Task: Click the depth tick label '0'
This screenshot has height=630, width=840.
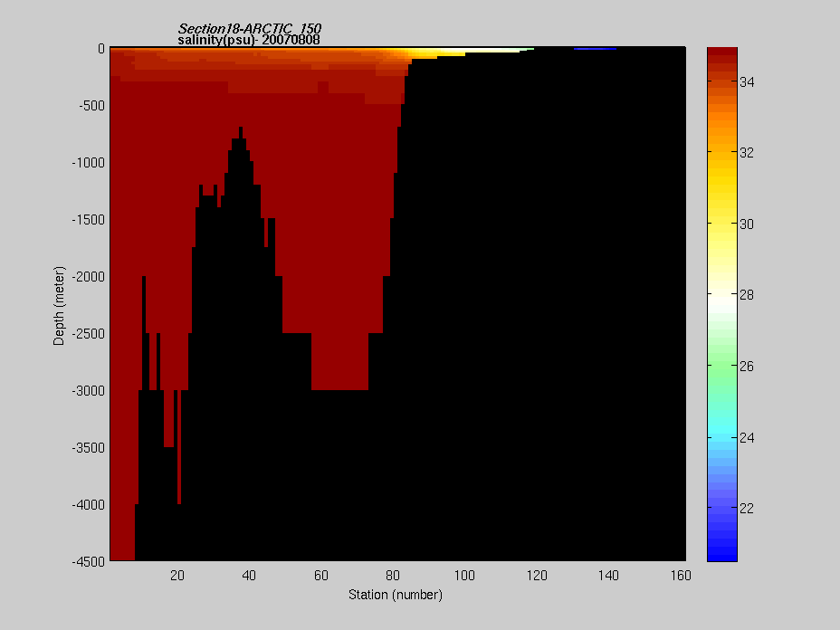Action: (101, 49)
